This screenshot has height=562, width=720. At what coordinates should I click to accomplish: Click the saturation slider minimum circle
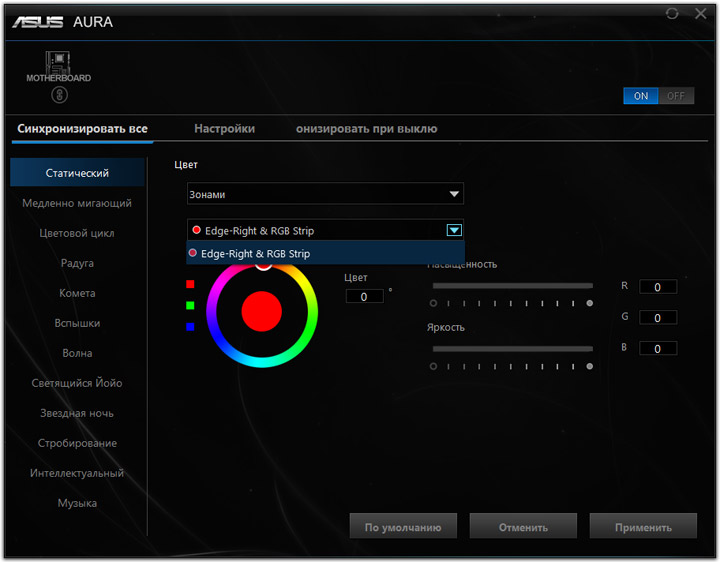pos(433,303)
